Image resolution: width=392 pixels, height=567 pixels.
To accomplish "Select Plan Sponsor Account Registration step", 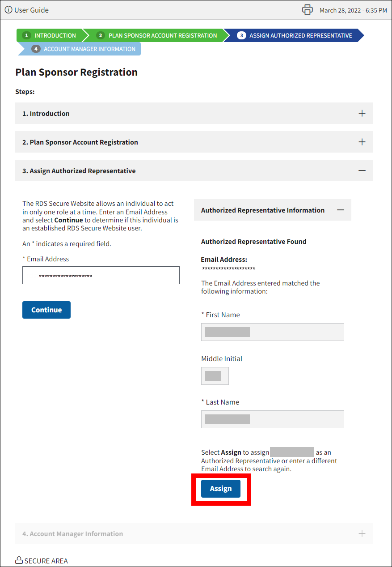I will point(157,36).
